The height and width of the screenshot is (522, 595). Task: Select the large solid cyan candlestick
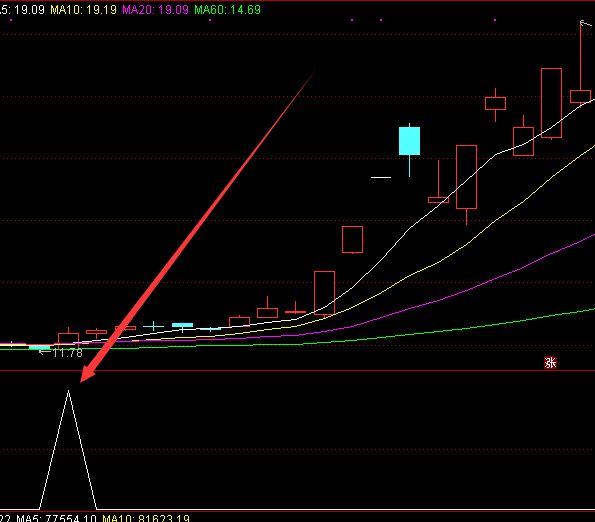pos(409,141)
